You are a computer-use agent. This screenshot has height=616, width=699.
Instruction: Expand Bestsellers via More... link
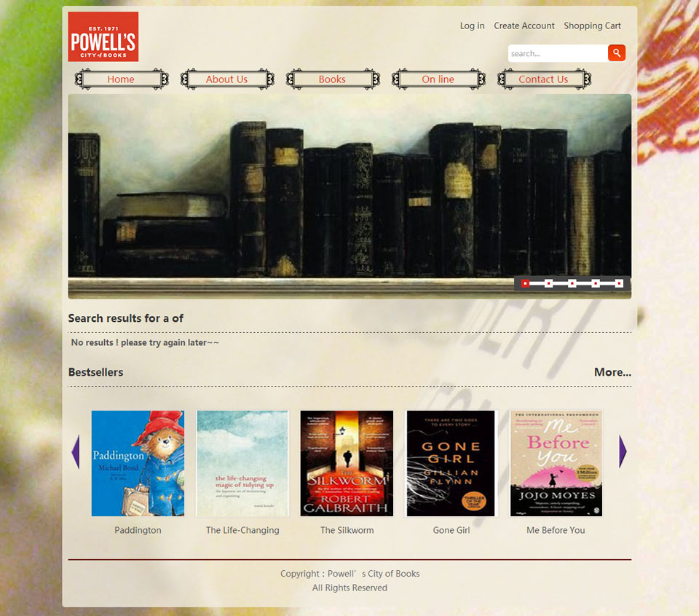click(612, 372)
